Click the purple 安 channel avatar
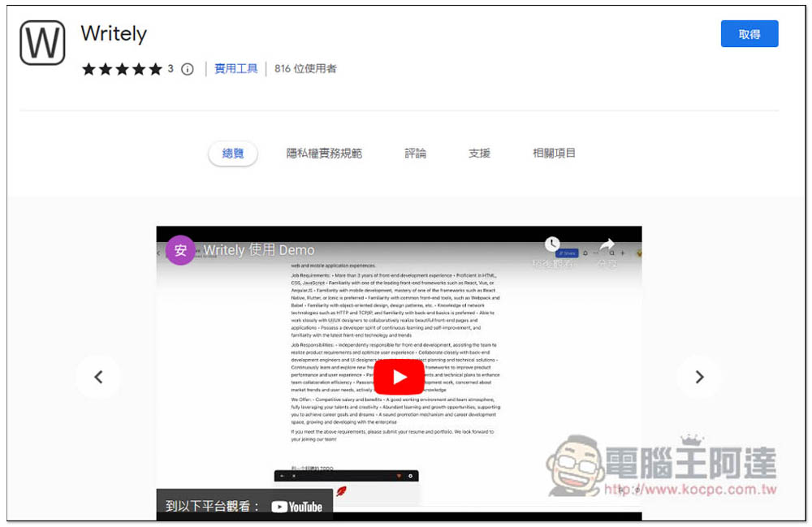812x527 pixels. (x=180, y=250)
